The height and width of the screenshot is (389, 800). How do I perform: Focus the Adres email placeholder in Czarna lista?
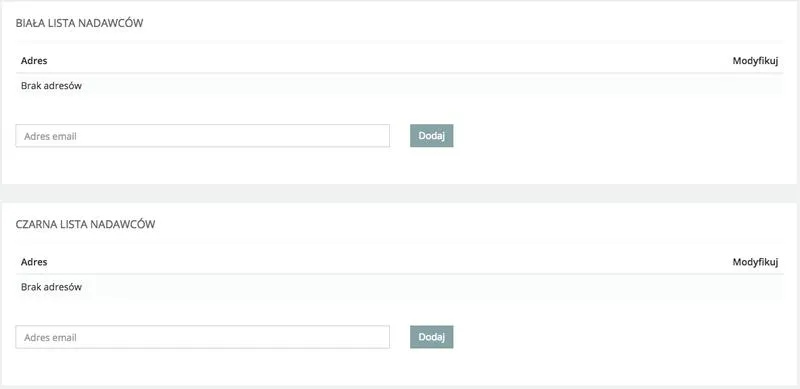click(x=51, y=337)
